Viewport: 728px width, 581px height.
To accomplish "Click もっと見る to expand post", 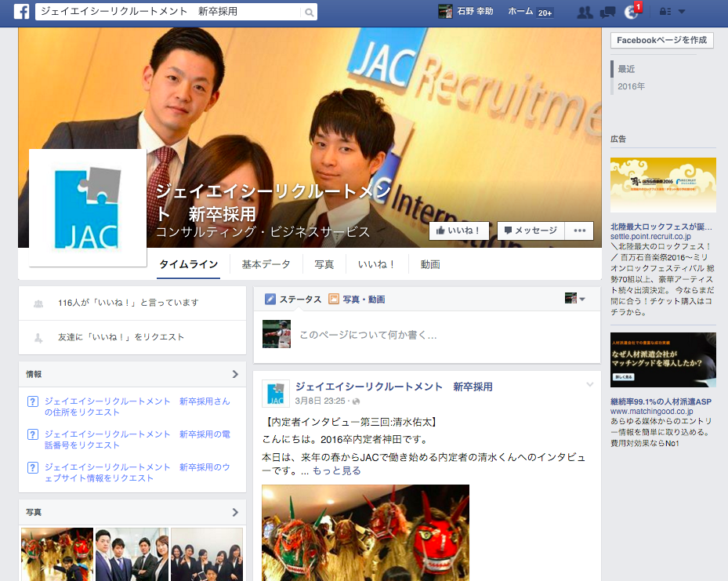I will coord(337,471).
